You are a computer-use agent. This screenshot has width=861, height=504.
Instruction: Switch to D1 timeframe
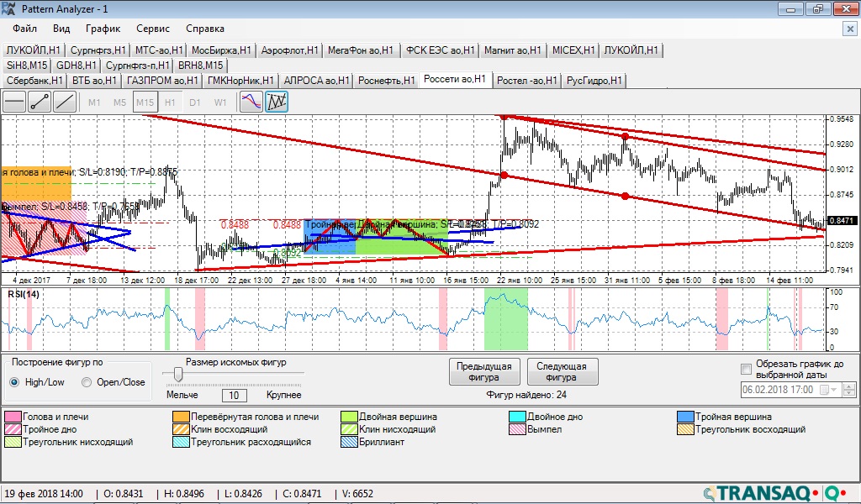pos(195,102)
